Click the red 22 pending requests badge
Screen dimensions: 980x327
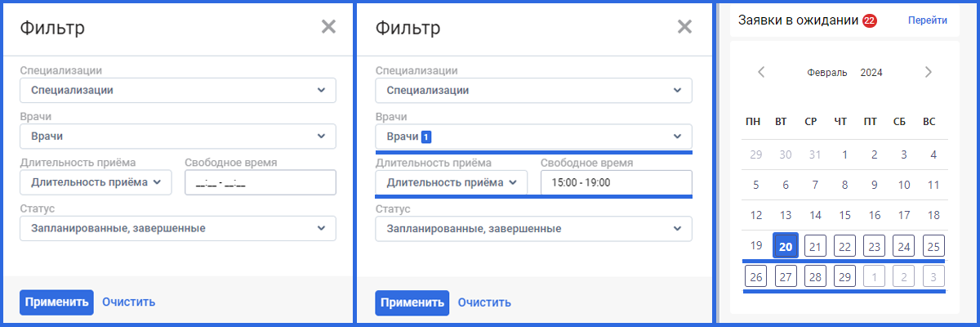tap(869, 20)
